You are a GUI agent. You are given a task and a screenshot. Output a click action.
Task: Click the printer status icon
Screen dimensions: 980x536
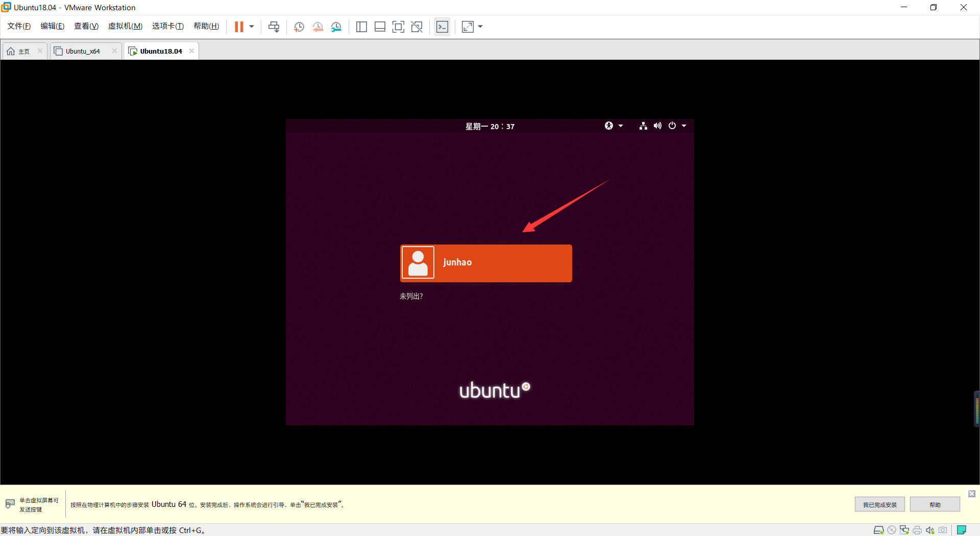pyautogui.click(x=917, y=530)
